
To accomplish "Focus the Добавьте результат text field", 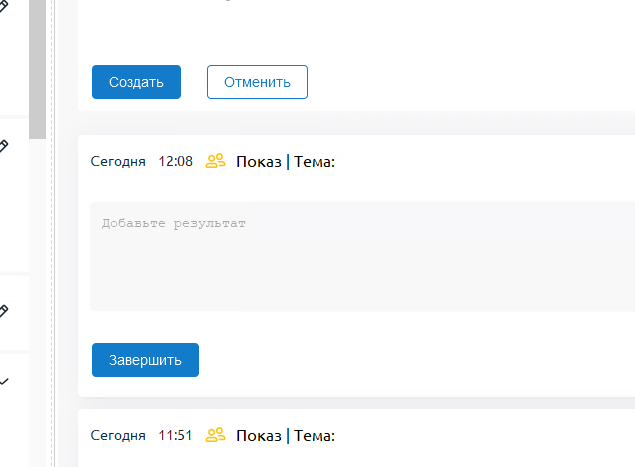I will pos(360,256).
